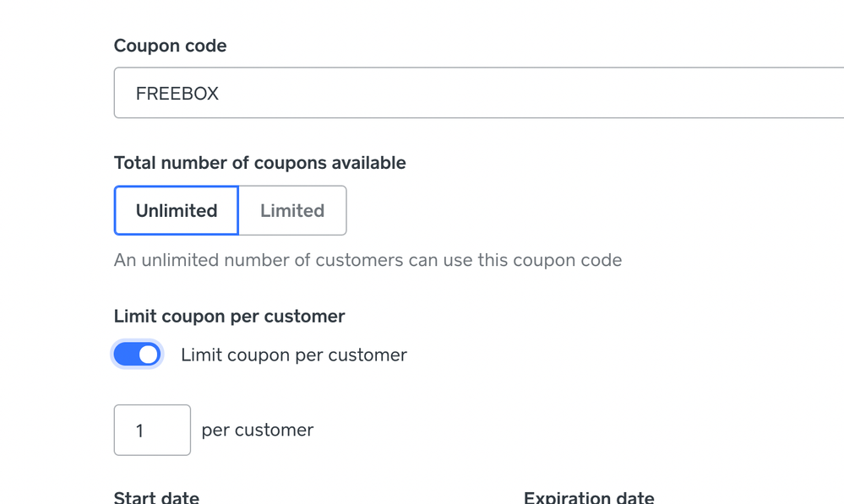
Task: Click the number 1 in the limit field
Action: click(140, 431)
